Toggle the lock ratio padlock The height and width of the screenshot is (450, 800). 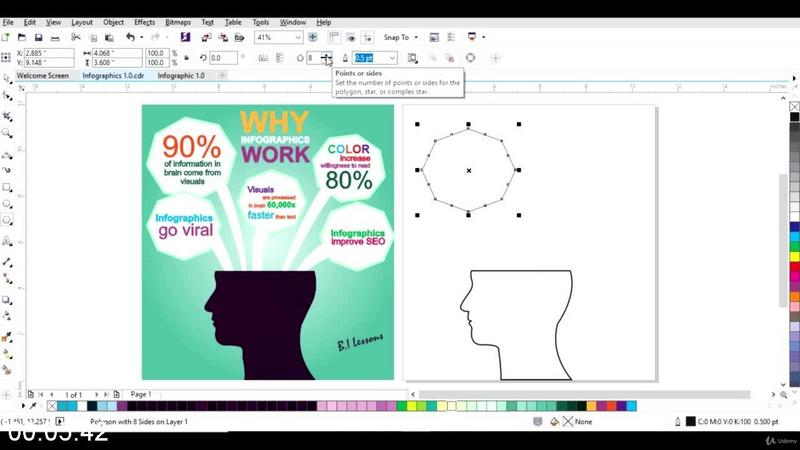187,58
